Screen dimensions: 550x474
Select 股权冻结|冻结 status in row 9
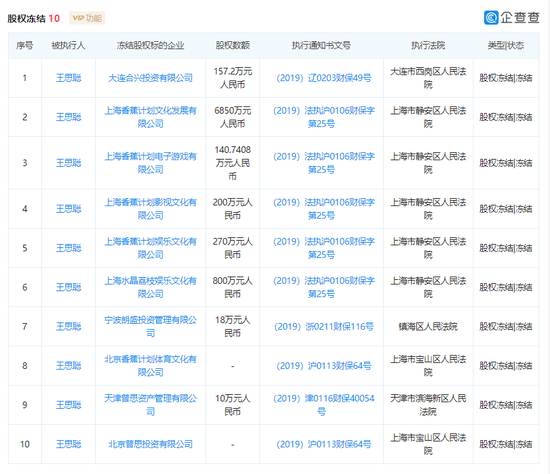point(506,405)
